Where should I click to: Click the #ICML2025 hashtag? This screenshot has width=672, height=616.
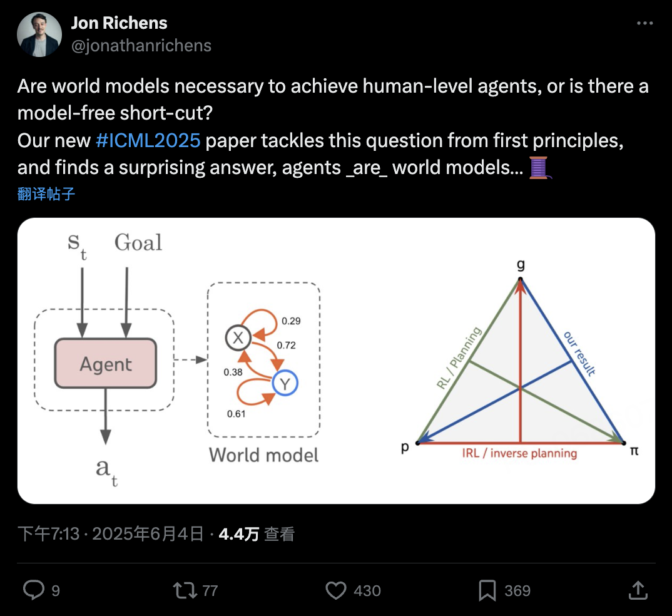click(148, 141)
